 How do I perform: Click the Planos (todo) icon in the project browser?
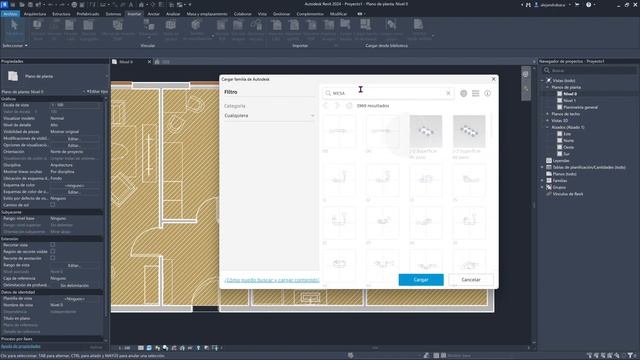tap(549, 174)
